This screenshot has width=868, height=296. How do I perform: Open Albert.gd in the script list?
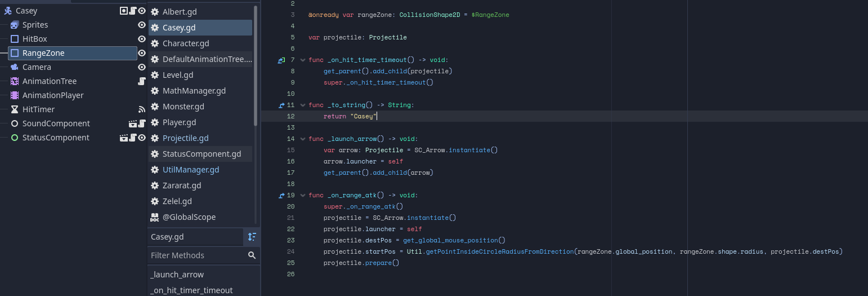pyautogui.click(x=200, y=12)
